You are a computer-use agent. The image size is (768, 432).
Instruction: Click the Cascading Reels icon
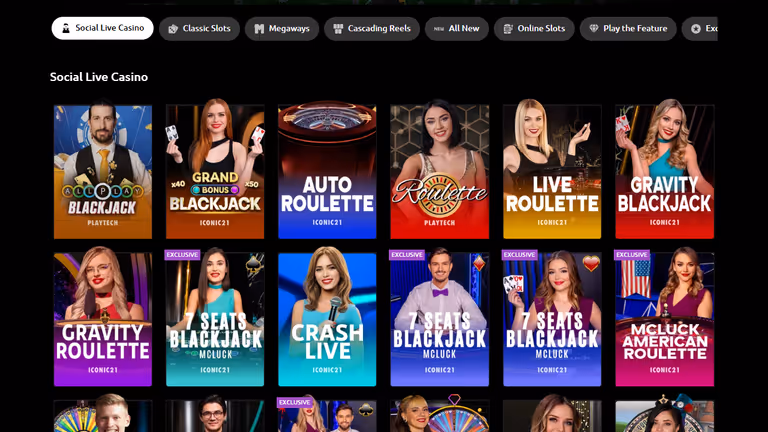[338, 29]
